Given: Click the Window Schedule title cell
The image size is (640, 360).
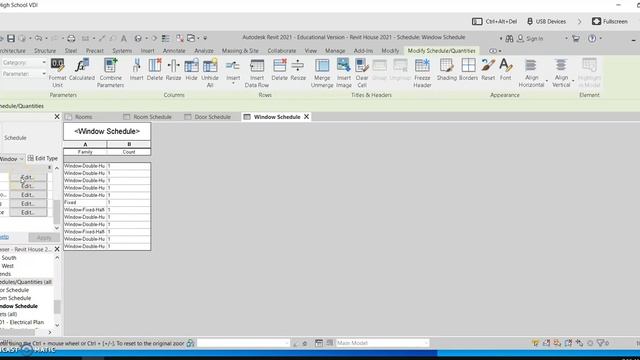Looking at the screenshot, I should click(x=107, y=131).
